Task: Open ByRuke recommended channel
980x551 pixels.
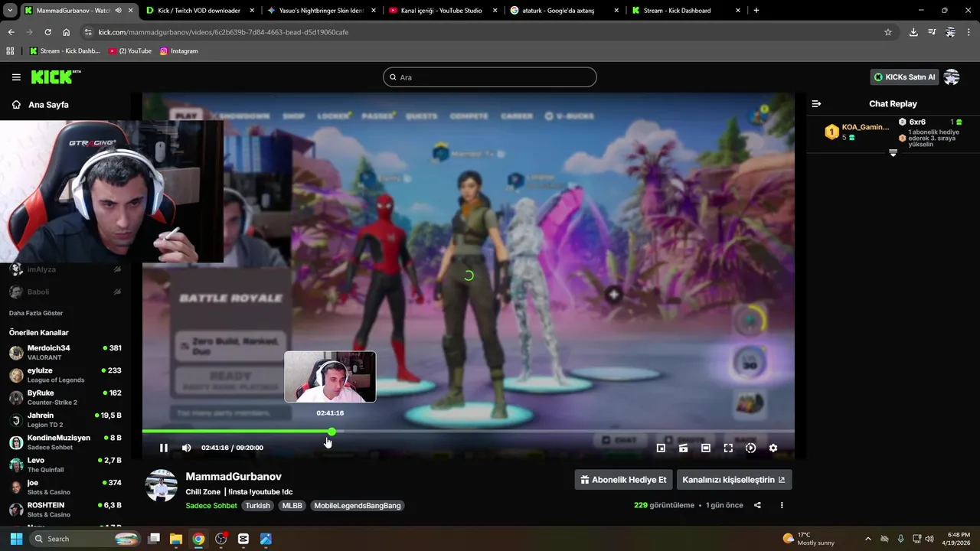Action: click(x=65, y=397)
